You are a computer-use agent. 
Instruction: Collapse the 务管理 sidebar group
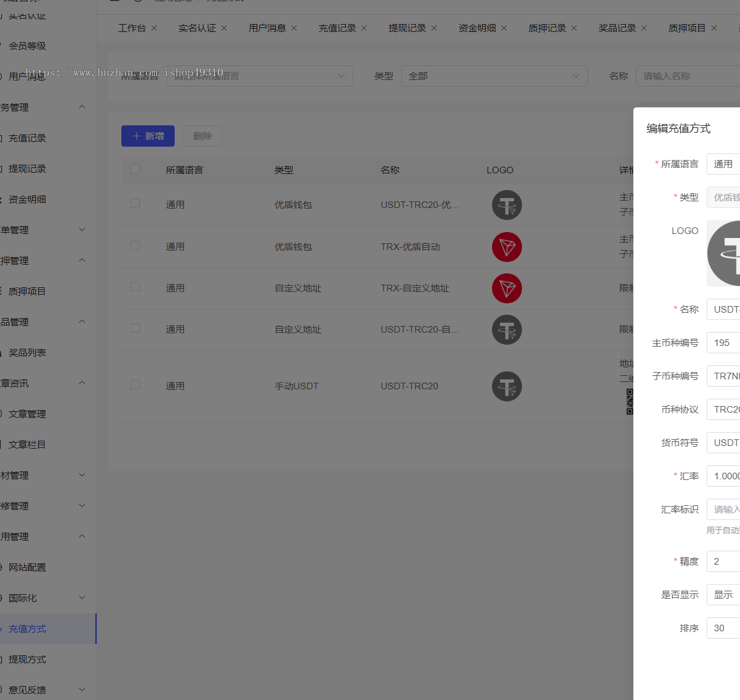(x=82, y=107)
